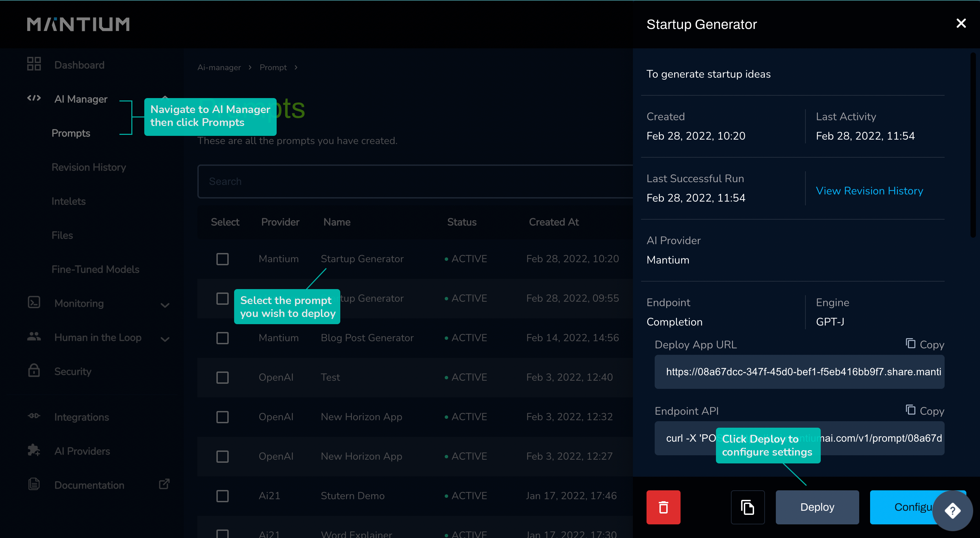The height and width of the screenshot is (538, 980).
Task: Click the Dashboard grid icon
Action: tap(34, 64)
